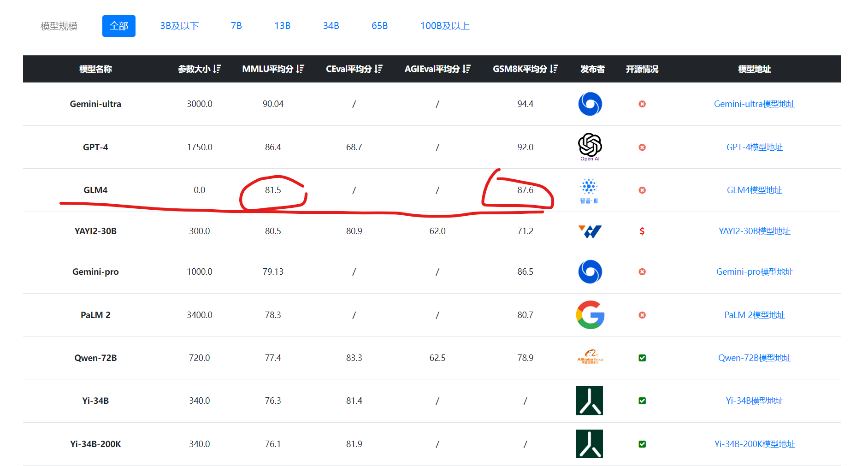Sort by CEval平均分 column
The height and width of the screenshot is (466, 868).
click(379, 69)
